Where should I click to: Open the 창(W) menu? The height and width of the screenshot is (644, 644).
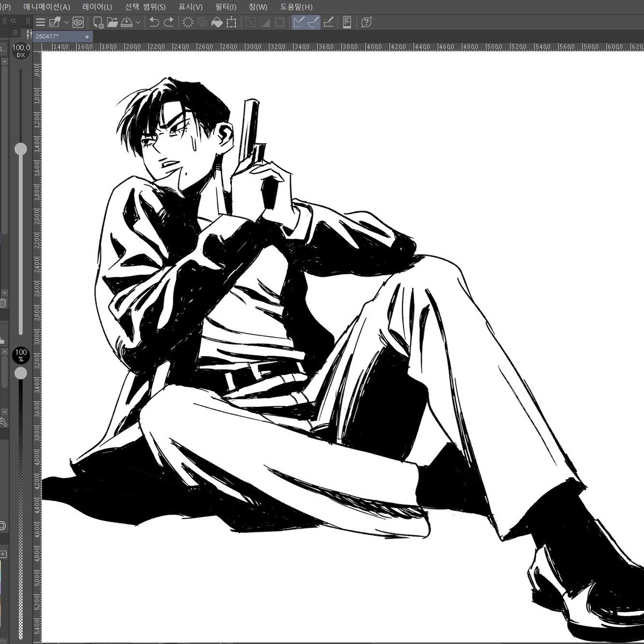[x=258, y=7]
